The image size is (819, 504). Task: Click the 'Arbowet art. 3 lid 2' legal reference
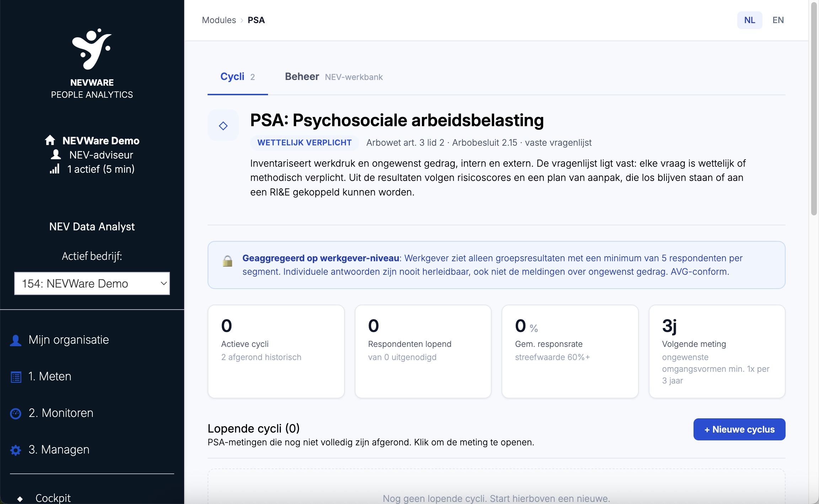tap(405, 143)
